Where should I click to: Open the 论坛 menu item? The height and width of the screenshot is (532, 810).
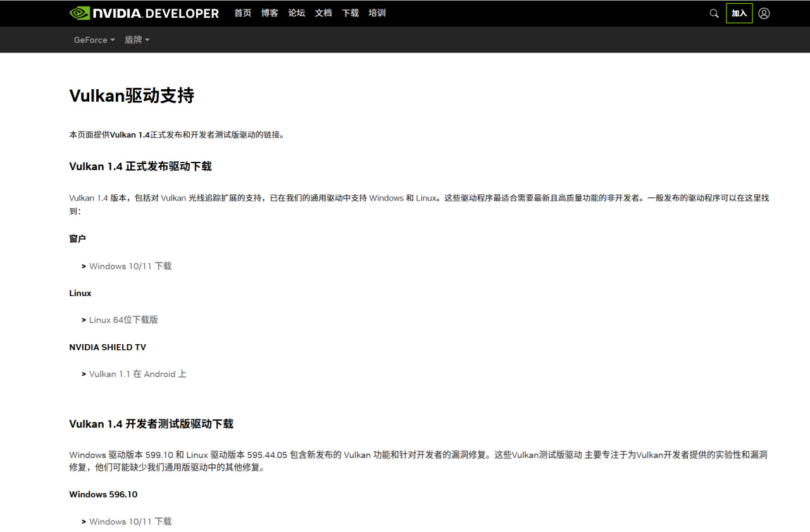click(296, 13)
